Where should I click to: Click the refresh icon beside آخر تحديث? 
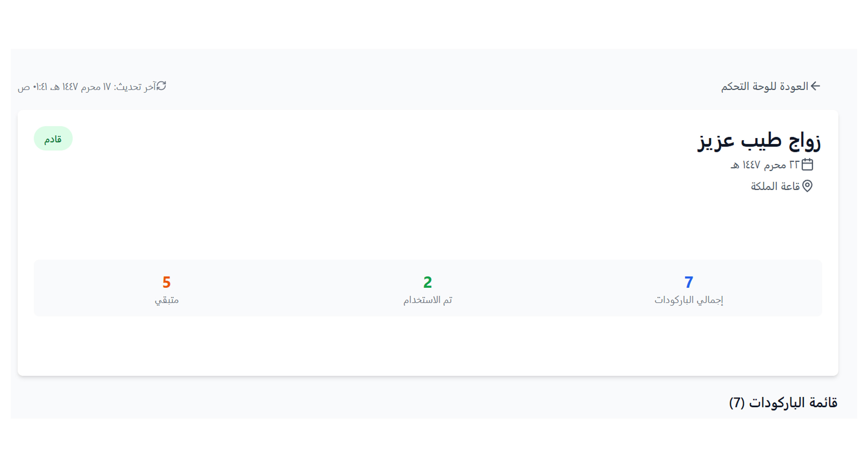point(161,86)
